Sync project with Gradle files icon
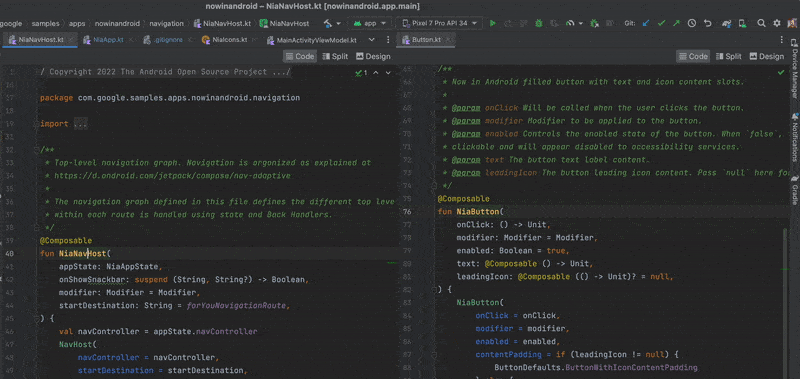Viewport: 800px width, 379px height. coord(727,23)
